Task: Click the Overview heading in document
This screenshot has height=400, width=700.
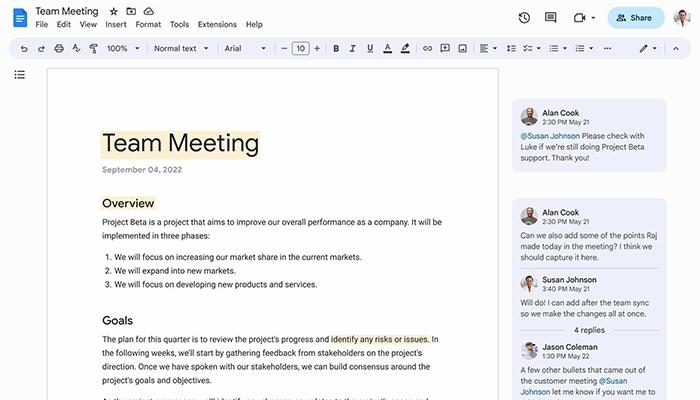Action: click(128, 203)
